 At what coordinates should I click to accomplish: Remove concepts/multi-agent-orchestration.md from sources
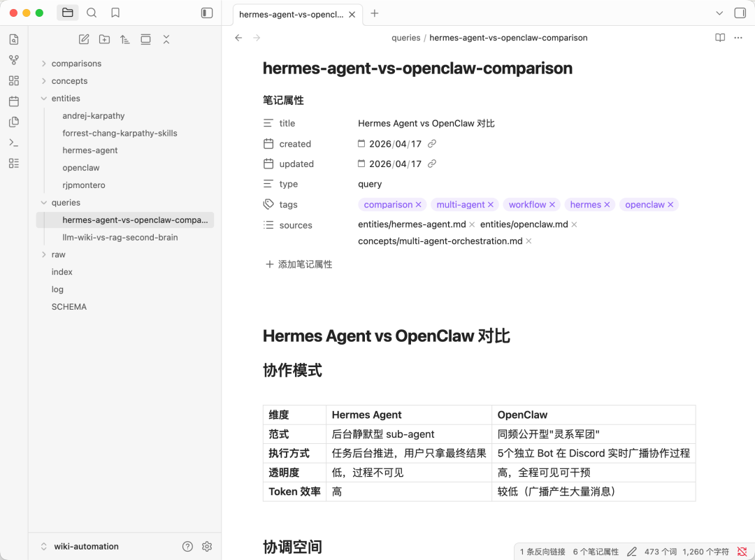click(528, 240)
